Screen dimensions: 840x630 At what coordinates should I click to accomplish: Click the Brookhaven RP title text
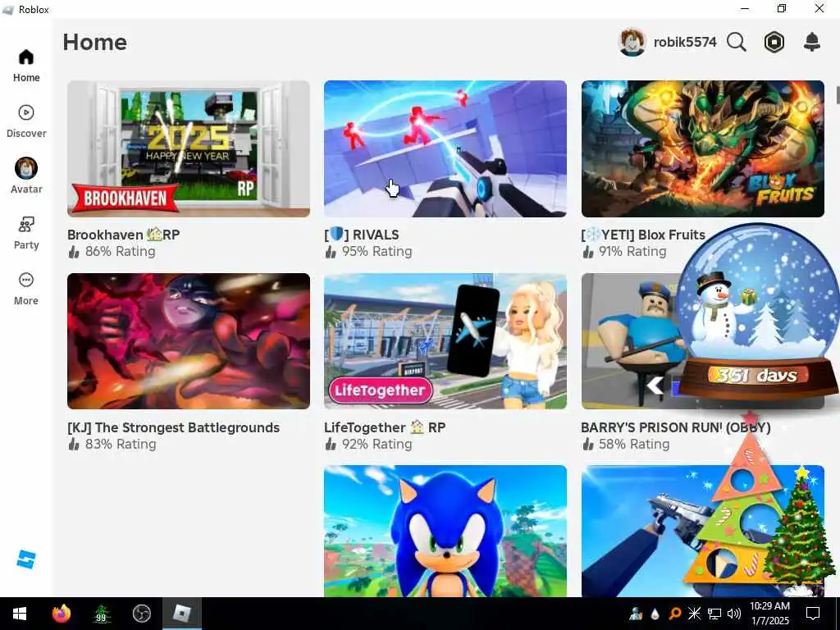124,235
